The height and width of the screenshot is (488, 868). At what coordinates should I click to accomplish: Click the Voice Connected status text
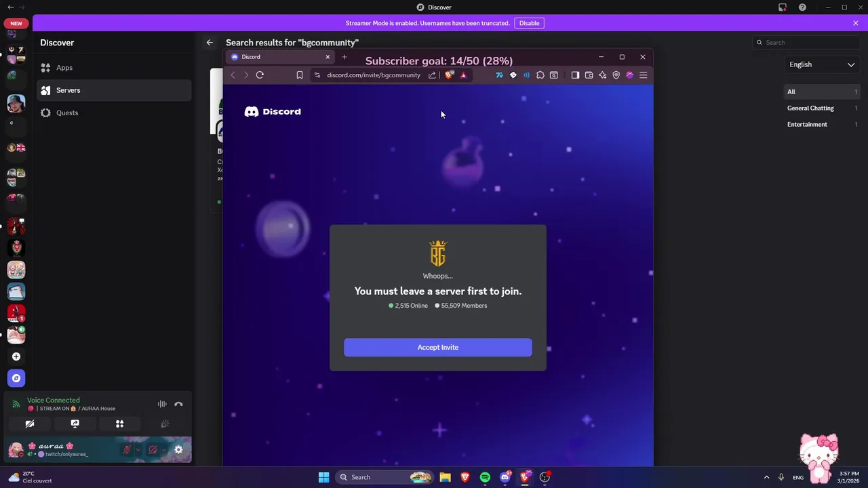54,400
